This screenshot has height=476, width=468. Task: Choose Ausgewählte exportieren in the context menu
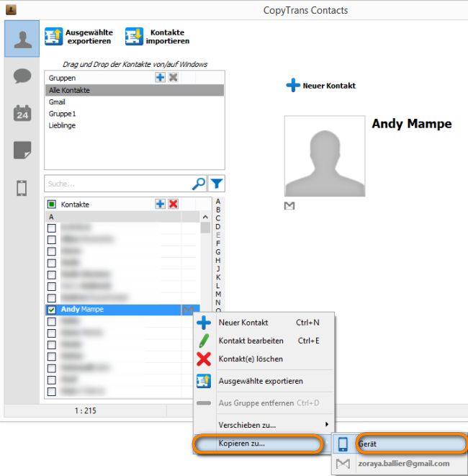(264, 381)
